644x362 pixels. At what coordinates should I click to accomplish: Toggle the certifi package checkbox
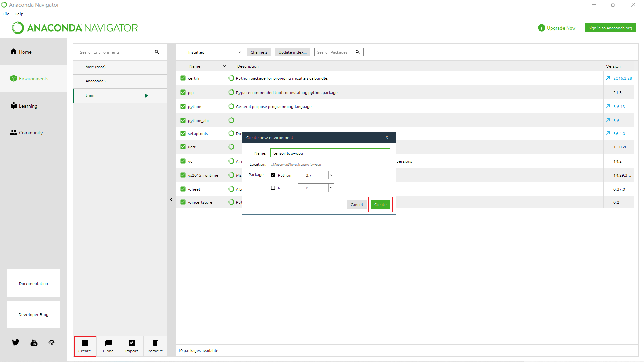(183, 78)
